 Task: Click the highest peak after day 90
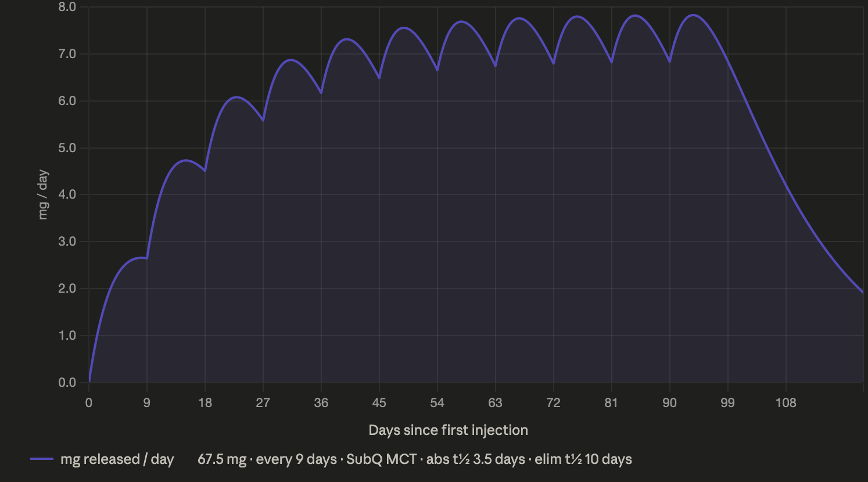tap(693, 15)
